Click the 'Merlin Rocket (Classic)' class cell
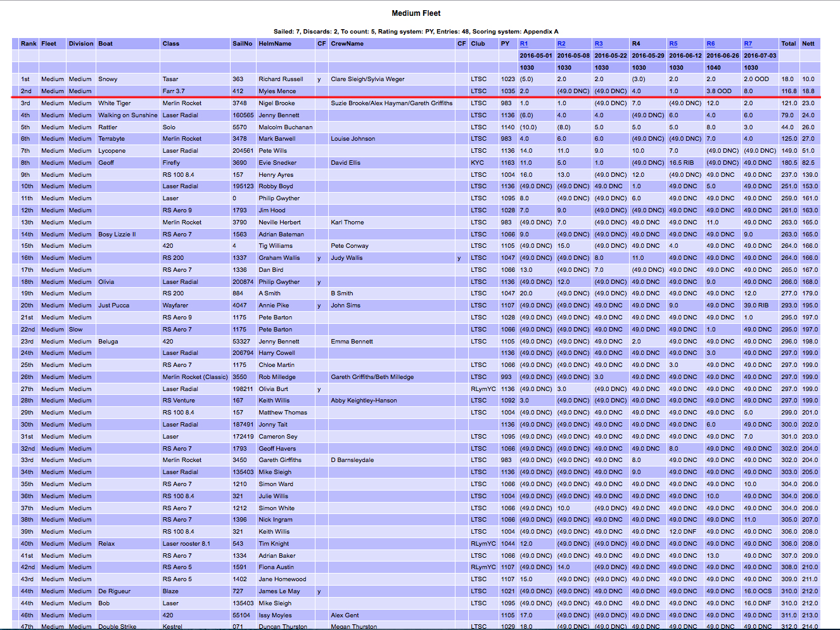This screenshot has width=840, height=630. [195, 377]
